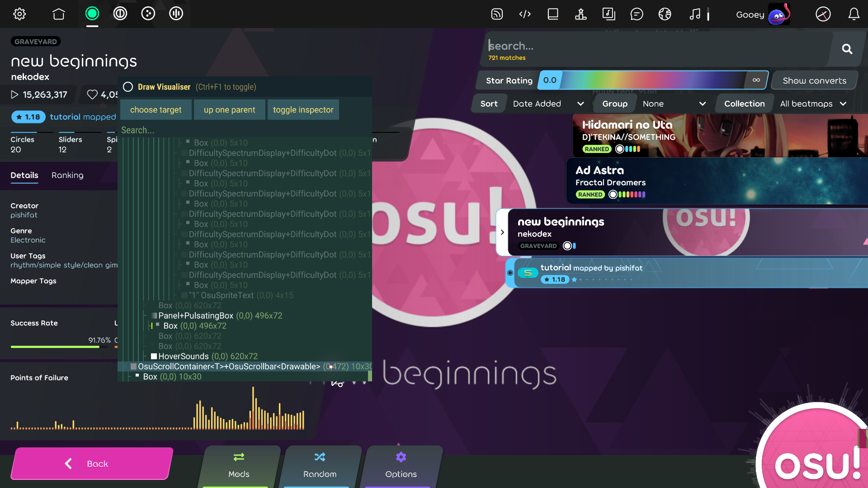The height and width of the screenshot is (488, 868).
Task: Open Group None dropdown
Action: point(674,103)
